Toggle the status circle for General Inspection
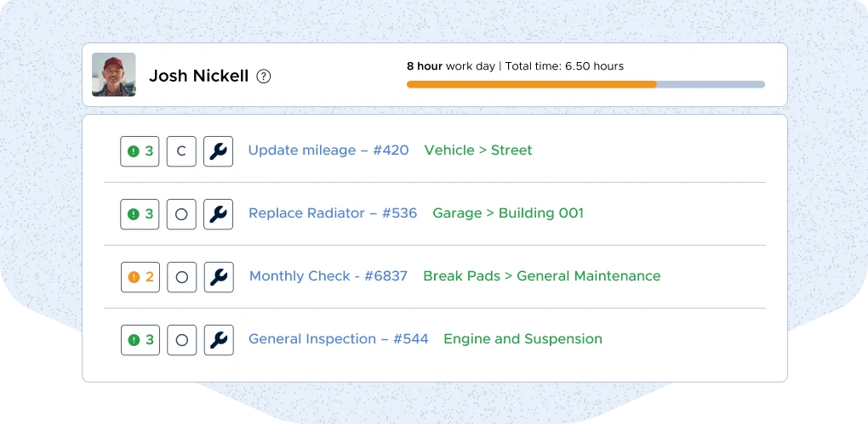Screen dimensions: 868x425 click(x=181, y=340)
